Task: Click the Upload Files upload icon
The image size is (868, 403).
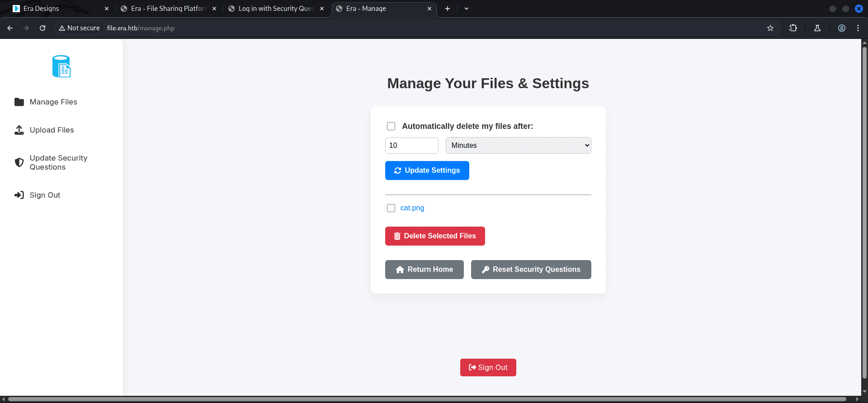Action: (19, 130)
